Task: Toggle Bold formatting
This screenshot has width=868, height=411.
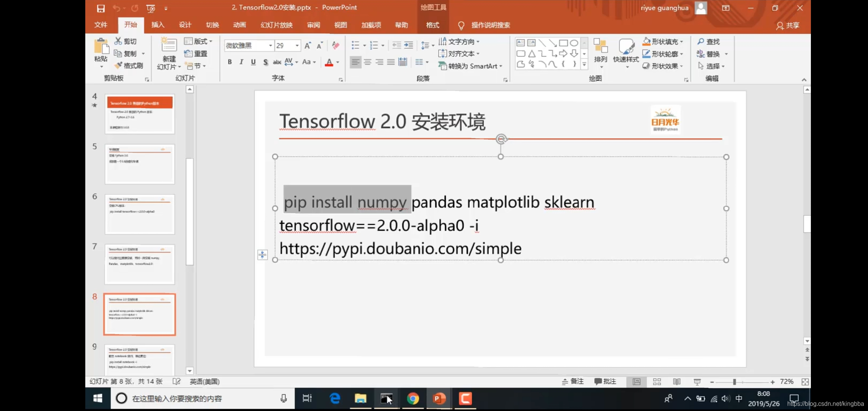Action: point(230,62)
